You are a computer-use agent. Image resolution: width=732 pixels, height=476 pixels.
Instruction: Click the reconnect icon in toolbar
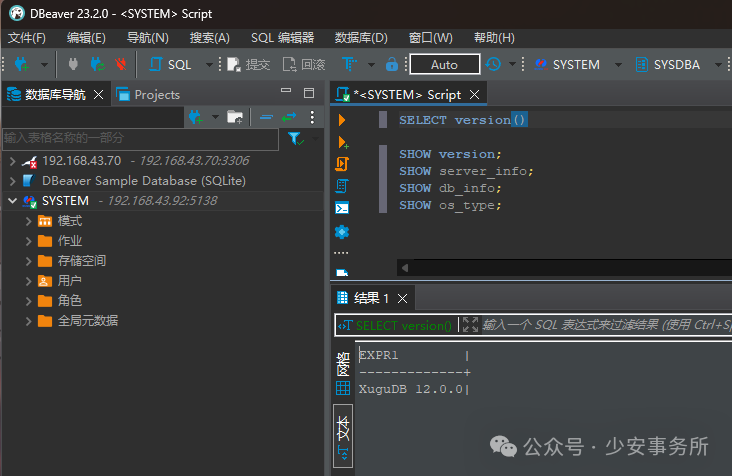point(97,64)
